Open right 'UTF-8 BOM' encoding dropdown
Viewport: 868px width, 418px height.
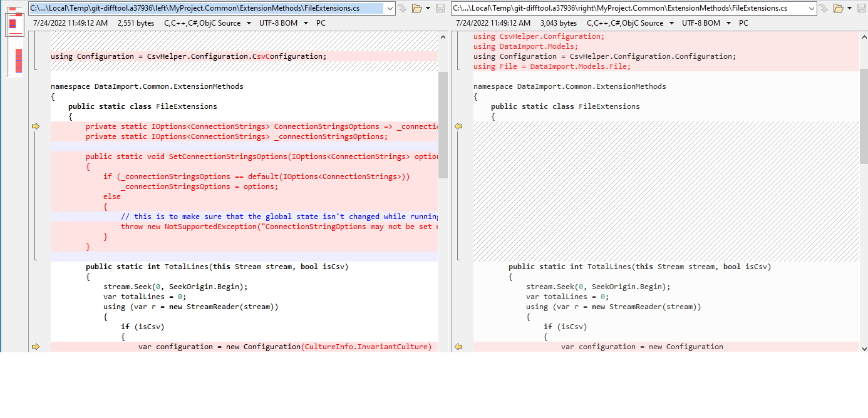pos(706,23)
